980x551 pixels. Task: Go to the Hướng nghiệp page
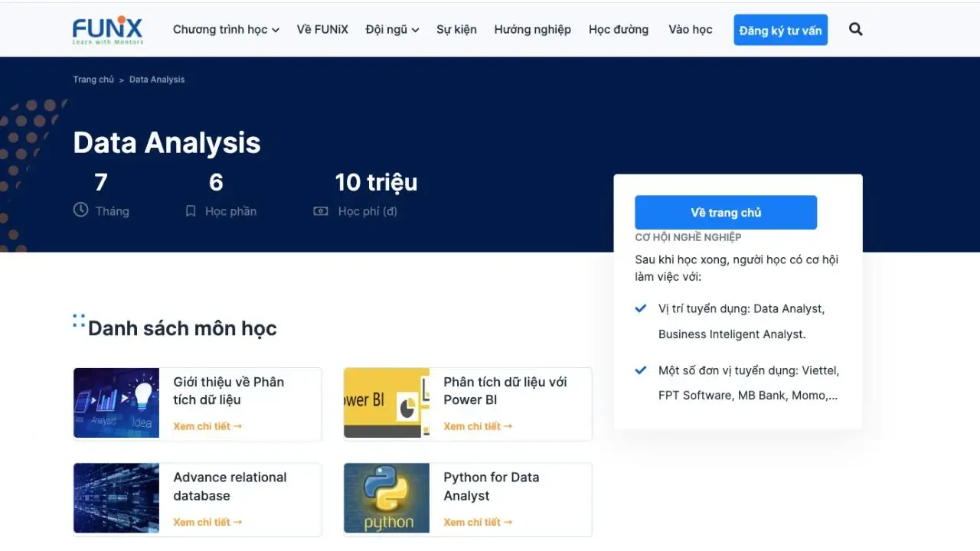(532, 30)
